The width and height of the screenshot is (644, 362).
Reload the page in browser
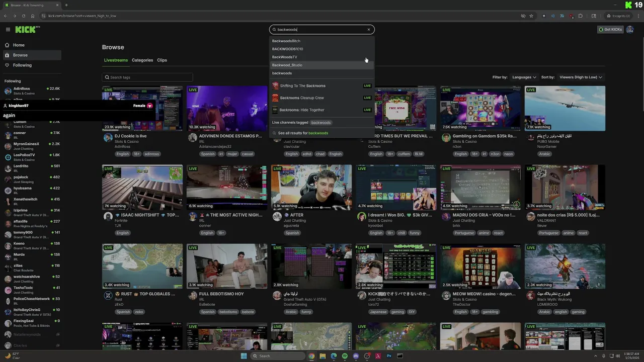click(x=23, y=16)
